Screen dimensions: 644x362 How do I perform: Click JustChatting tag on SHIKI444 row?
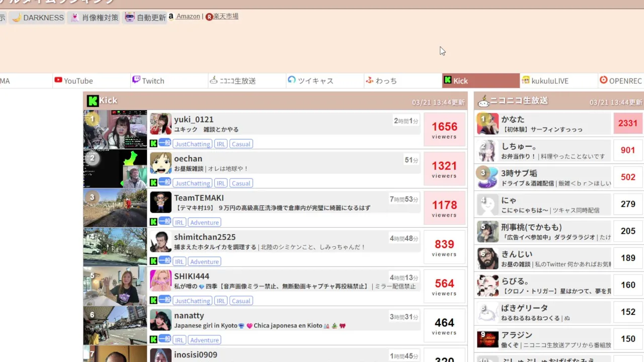pyautogui.click(x=192, y=301)
